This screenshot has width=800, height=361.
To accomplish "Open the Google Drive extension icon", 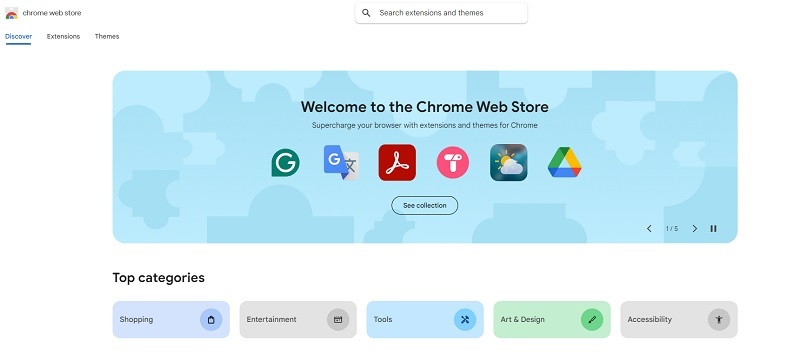I will click(x=564, y=162).
